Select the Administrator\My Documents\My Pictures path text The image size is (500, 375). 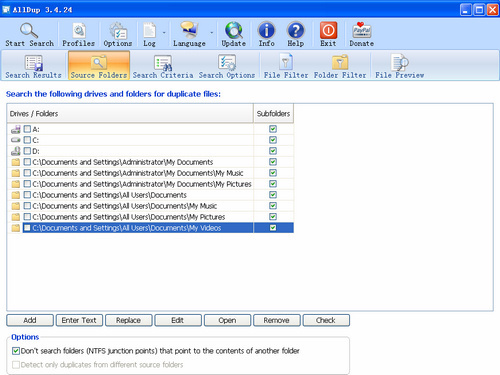[x=142, y=184]
